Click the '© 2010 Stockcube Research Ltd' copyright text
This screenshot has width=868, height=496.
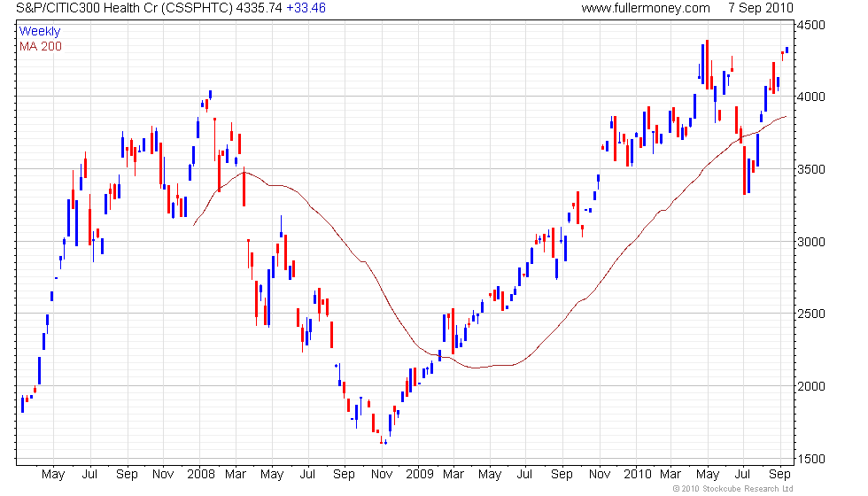(733, 489)
